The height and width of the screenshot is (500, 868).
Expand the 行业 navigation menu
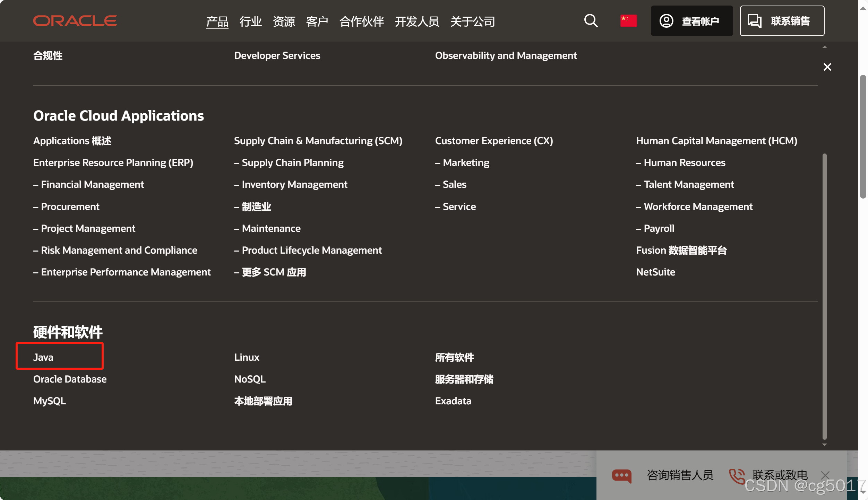(250, 21)
